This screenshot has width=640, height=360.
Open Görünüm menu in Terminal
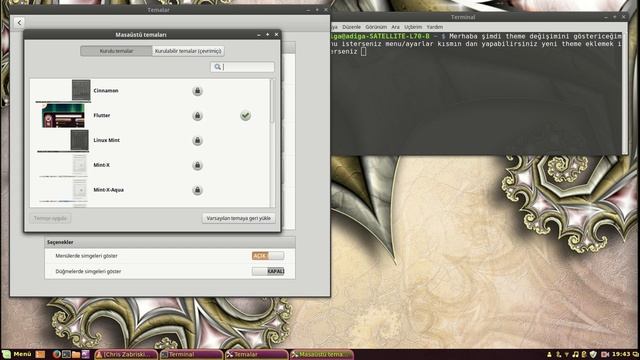coord(376,27)
